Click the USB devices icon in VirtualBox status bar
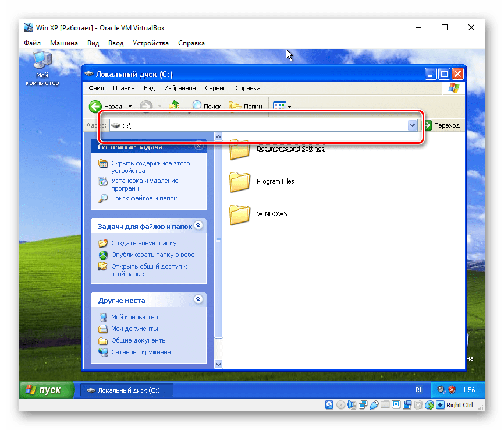The image size is (504, 430). (x=374, y=404)
